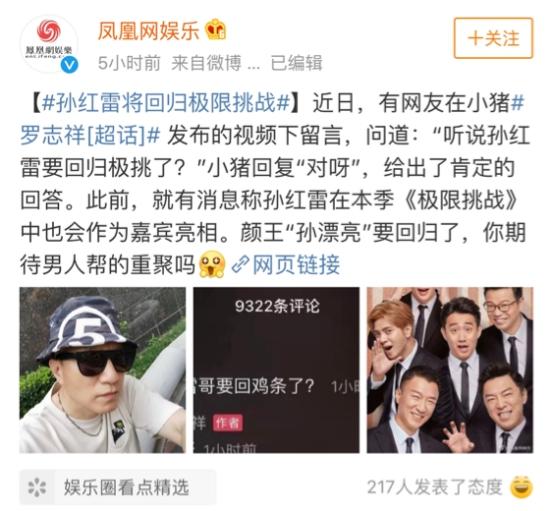554x511 pixels.
Task: Click the laughing emoji attitude icon
Action: tap(521, 487)
